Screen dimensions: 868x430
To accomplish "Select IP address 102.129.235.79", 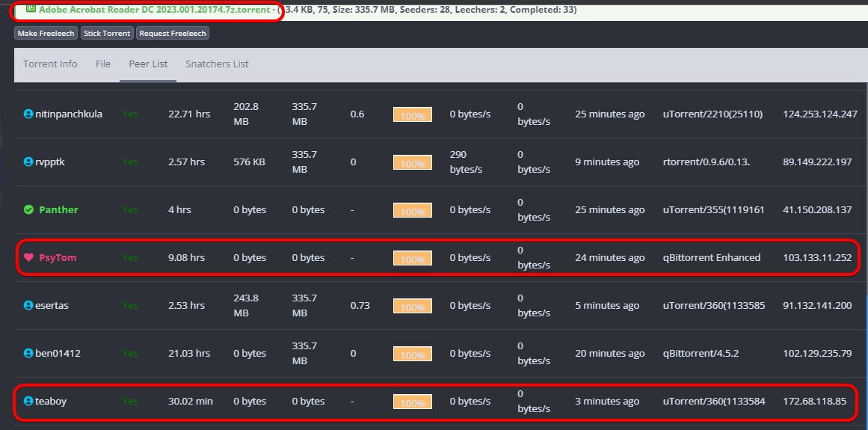I will pyautogui.click(x=817, y=353).
